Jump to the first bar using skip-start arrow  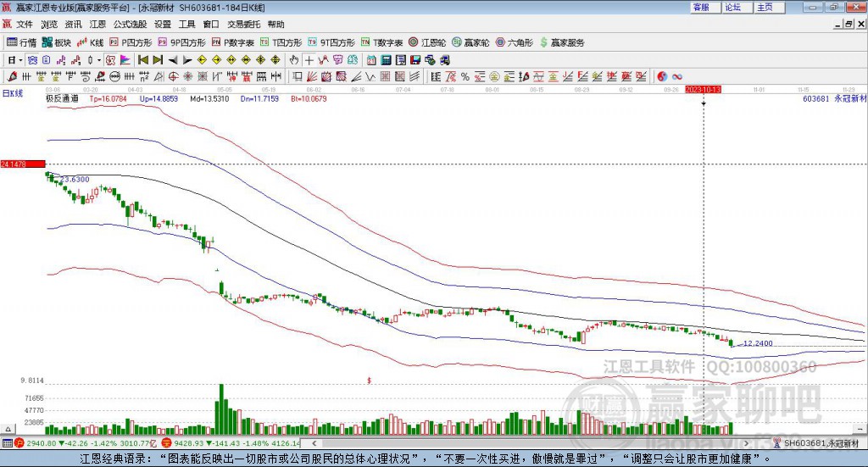click(143, 60)
